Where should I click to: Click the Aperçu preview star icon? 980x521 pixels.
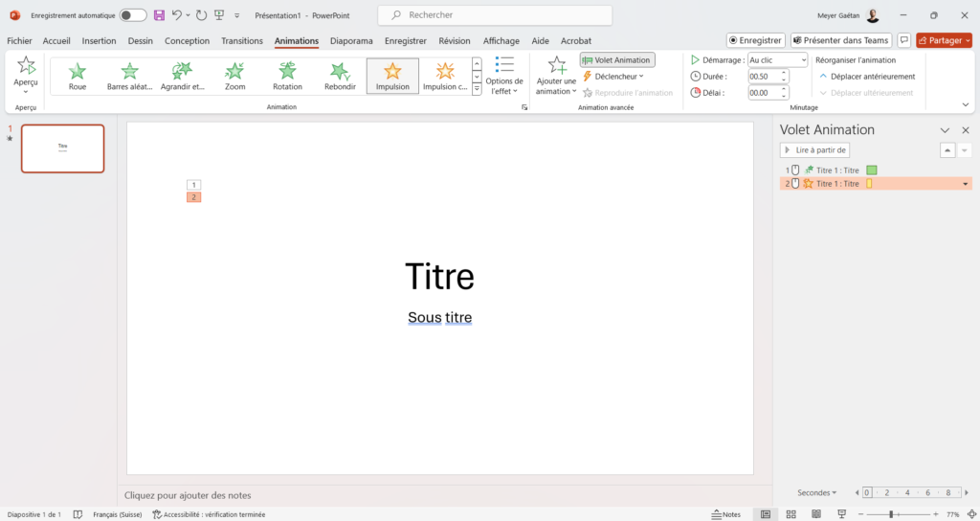26,65
